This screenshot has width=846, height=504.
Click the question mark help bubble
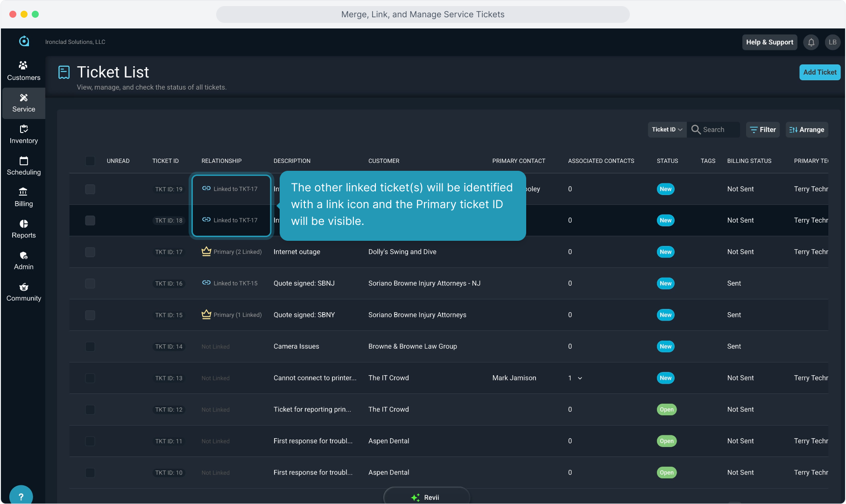(x=21, y=497)
